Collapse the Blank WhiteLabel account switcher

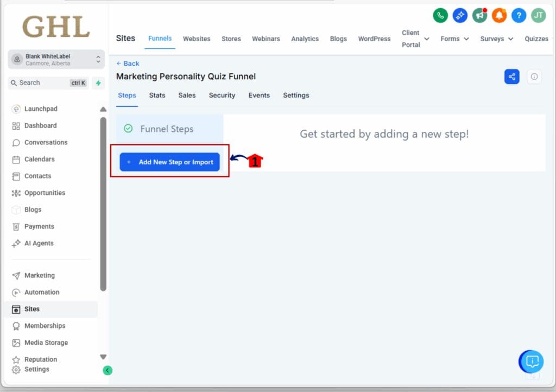(98, 59)
